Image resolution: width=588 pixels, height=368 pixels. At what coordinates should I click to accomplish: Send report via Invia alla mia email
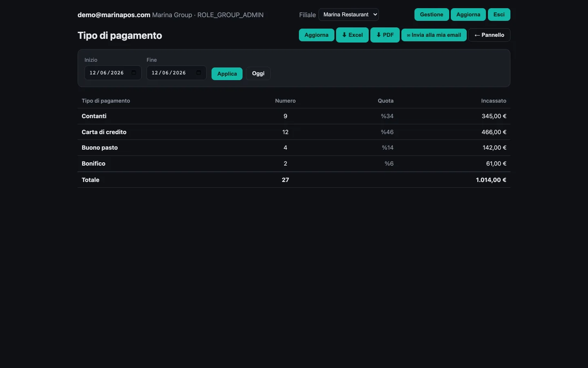click(x=434, y=35)
